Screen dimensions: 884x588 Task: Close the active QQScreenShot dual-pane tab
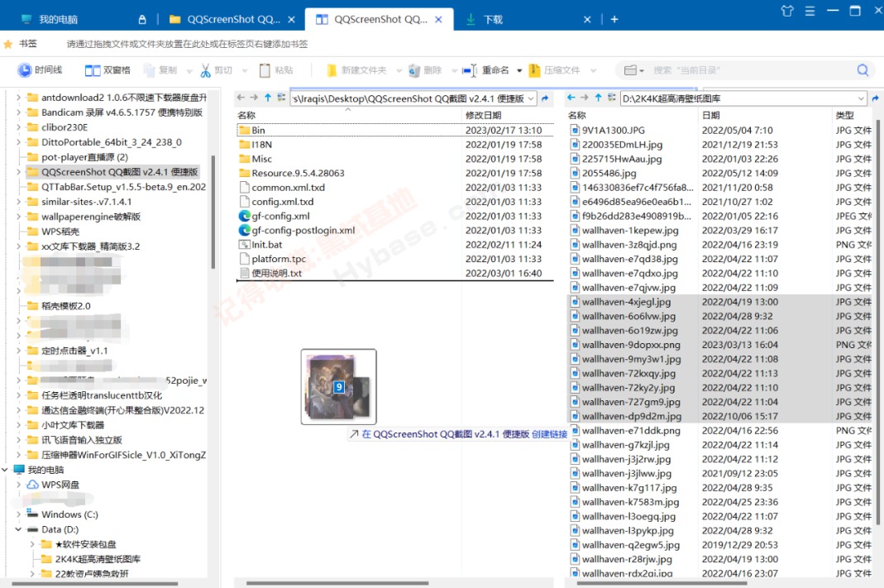tap(438, 19)
